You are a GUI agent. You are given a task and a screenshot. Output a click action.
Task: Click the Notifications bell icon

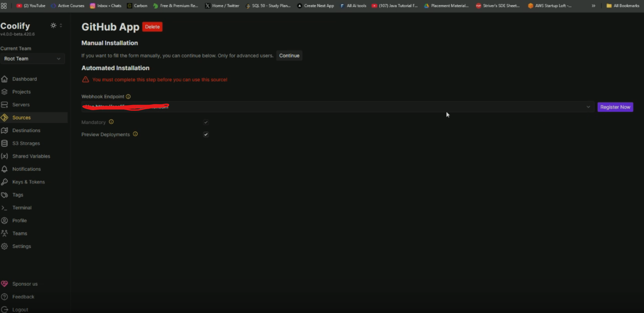coord(4,169)
